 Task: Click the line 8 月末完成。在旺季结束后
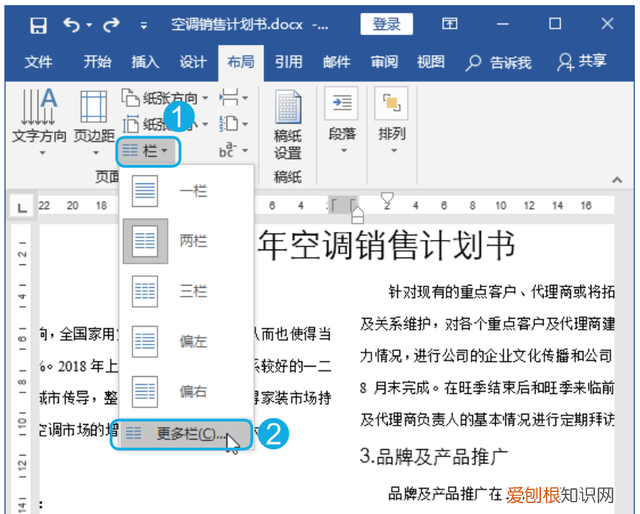click(487, 387)
